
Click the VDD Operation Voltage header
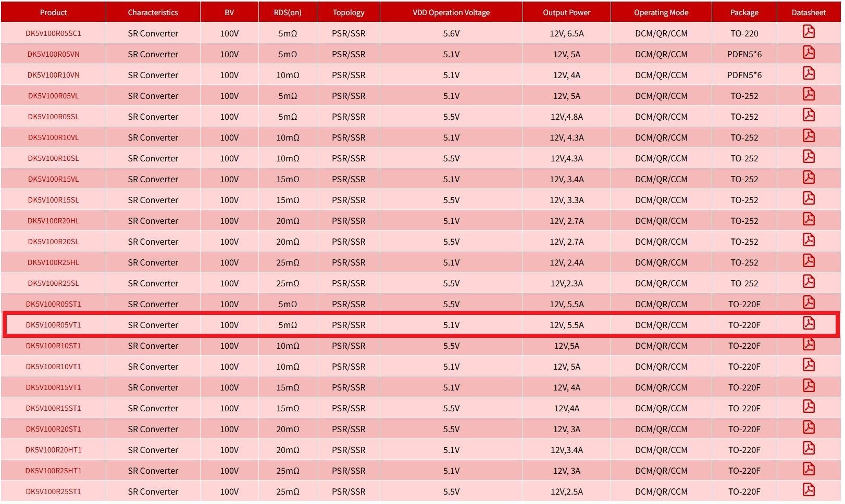(451, 12)
